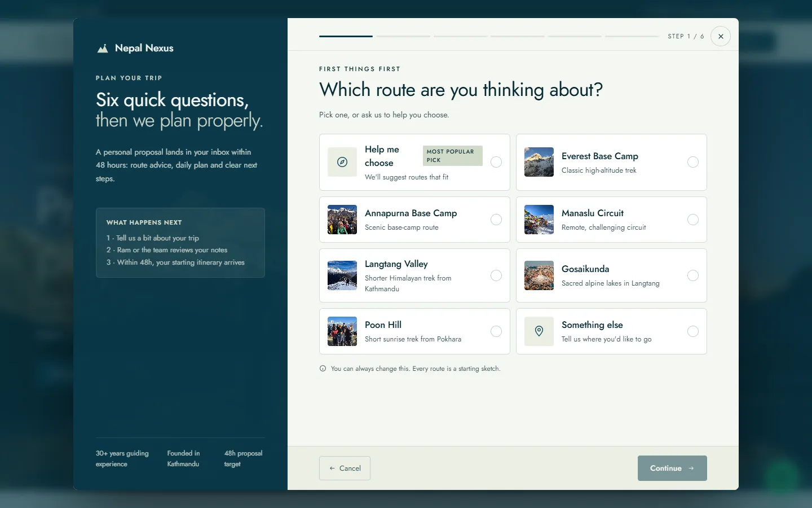Click 'Remote, challenging circuit' description
The width and height of the screenshot is (812, 508).
coord(604,227)
